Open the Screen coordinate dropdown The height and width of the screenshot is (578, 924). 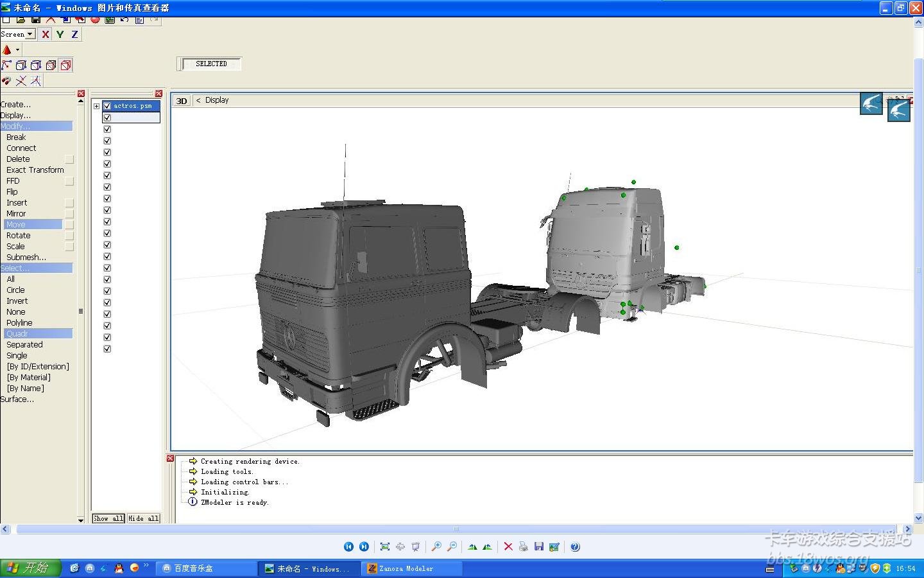(x=30, y=34)
